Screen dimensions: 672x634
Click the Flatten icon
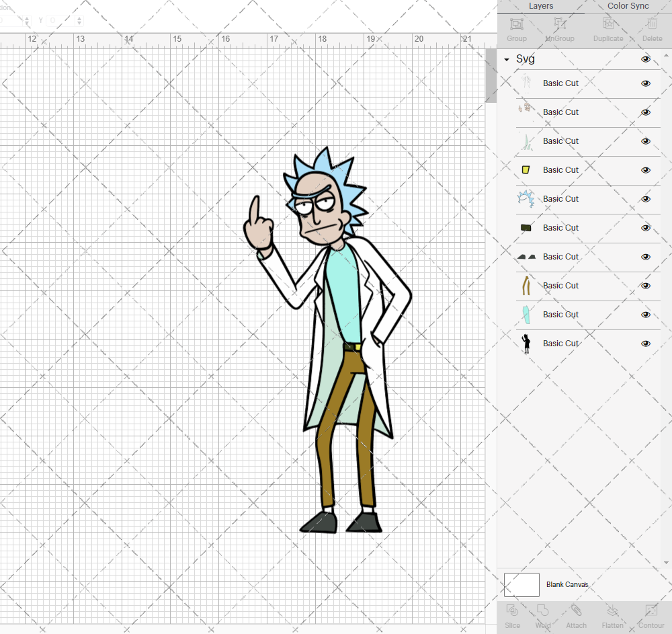click(612, 615)
